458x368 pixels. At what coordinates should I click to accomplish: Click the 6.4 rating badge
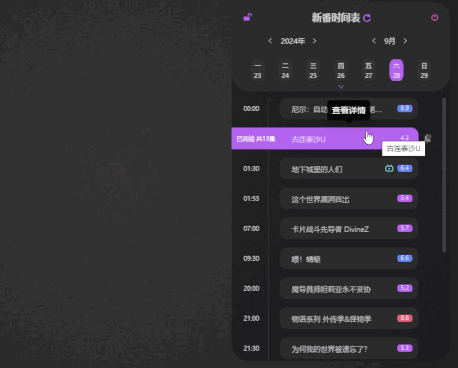click(x=405, y=168)
